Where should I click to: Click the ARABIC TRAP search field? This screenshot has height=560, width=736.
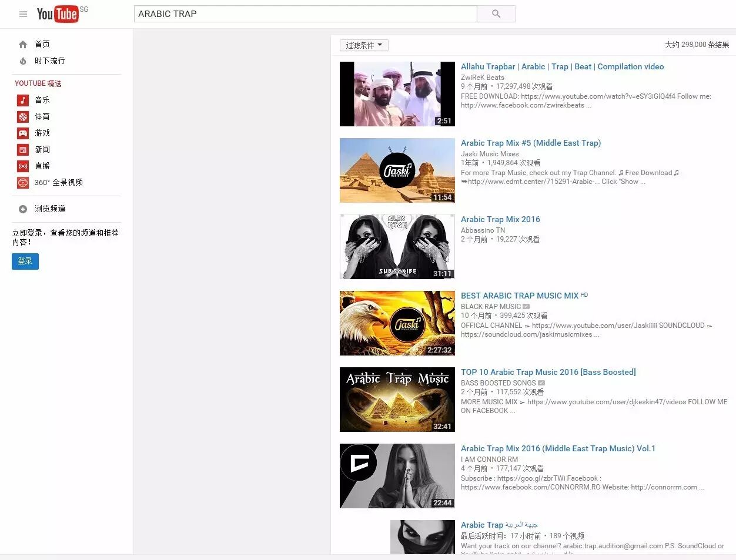point(305,14)
